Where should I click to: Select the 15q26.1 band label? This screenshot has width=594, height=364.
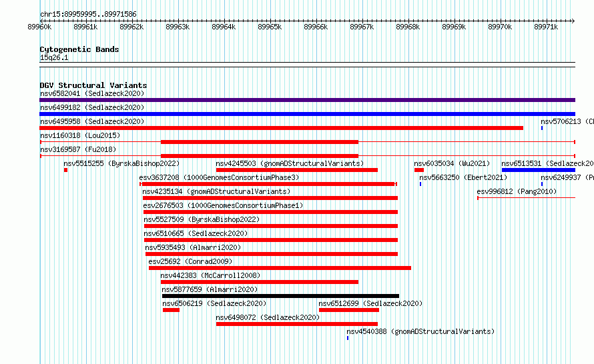54,57
